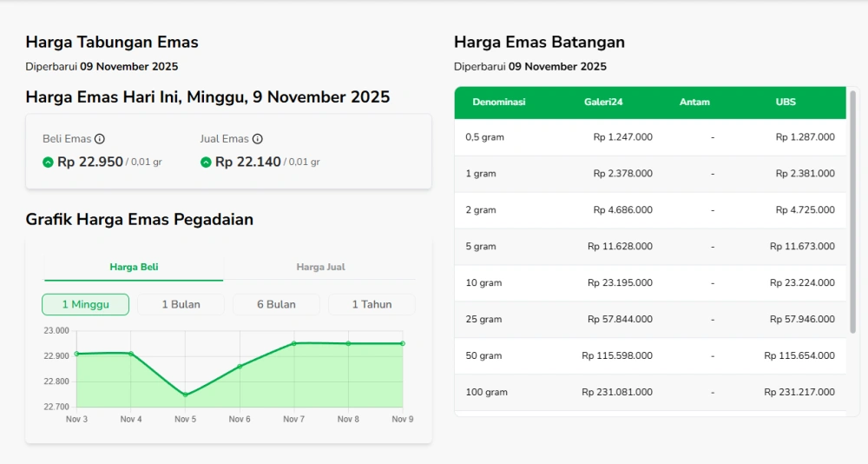
Task: Select the 1 Tahun range button
Action: pos(372,304)
